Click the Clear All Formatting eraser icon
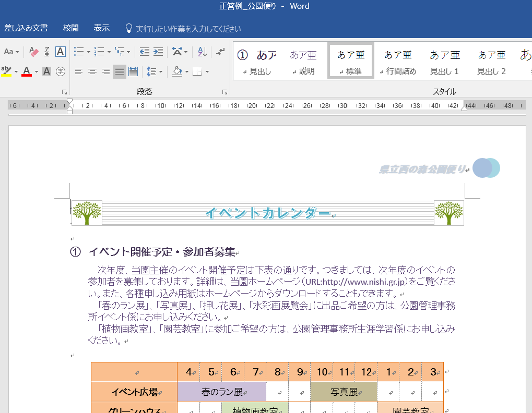Image resolution: width=532 pixels, height=413 pixels. 34,52
